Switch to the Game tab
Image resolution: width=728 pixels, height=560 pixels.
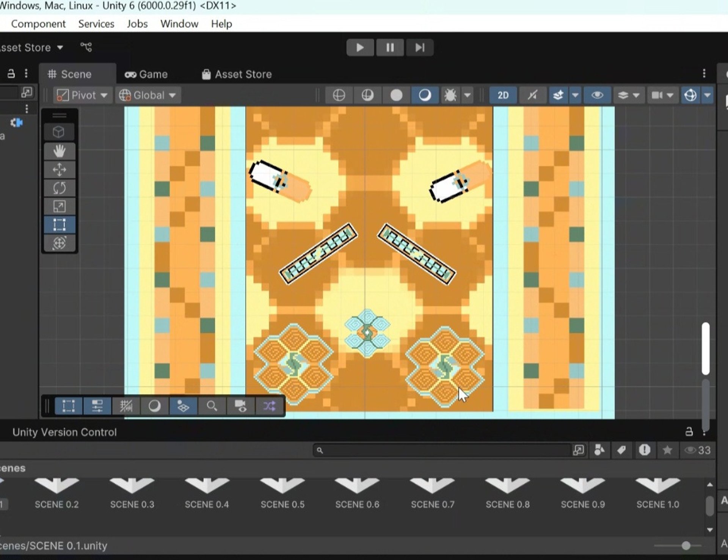[146, 74]
